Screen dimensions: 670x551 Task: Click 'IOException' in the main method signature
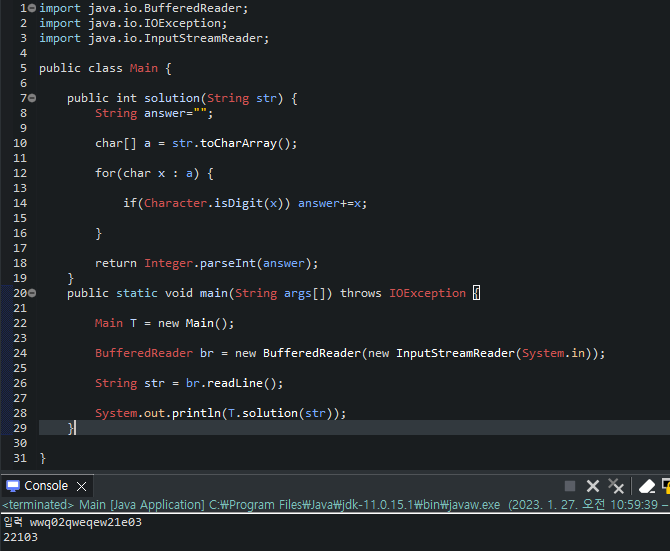point(427,293)
